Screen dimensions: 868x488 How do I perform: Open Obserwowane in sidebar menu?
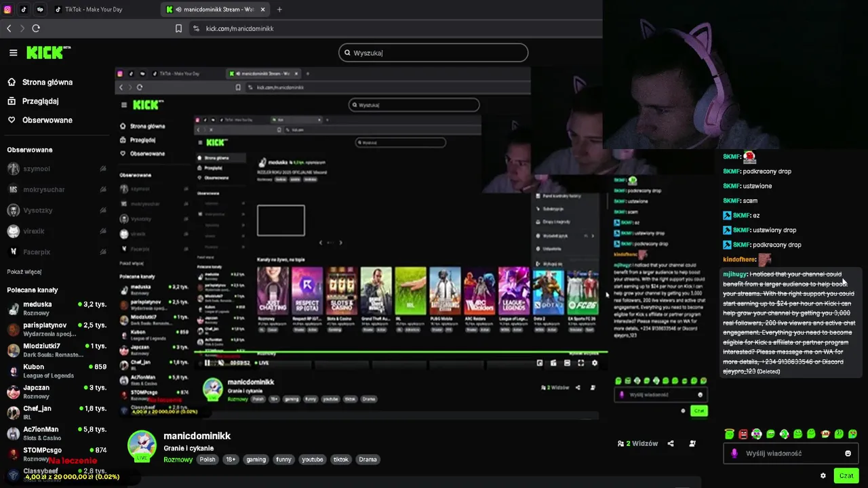pyautogui.click(x=40, y=120)
